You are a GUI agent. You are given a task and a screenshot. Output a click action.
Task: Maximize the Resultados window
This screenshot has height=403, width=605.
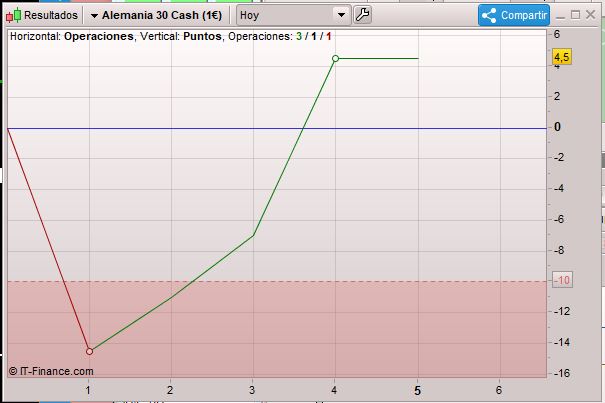click(x=575, y=15)
